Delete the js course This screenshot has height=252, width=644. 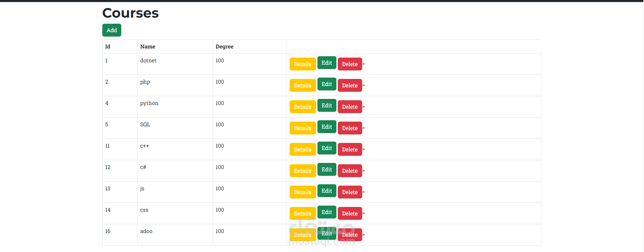[x=350, y=192]
